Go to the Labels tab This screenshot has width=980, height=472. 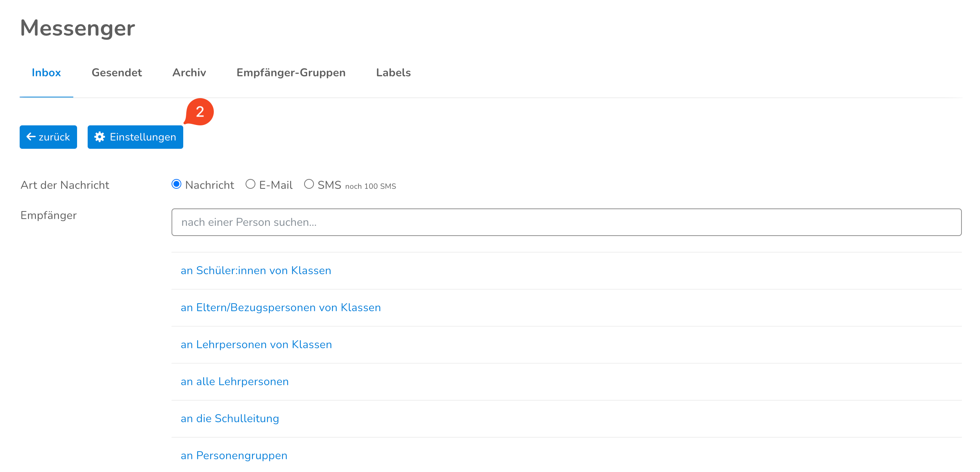tap(393, 72)
